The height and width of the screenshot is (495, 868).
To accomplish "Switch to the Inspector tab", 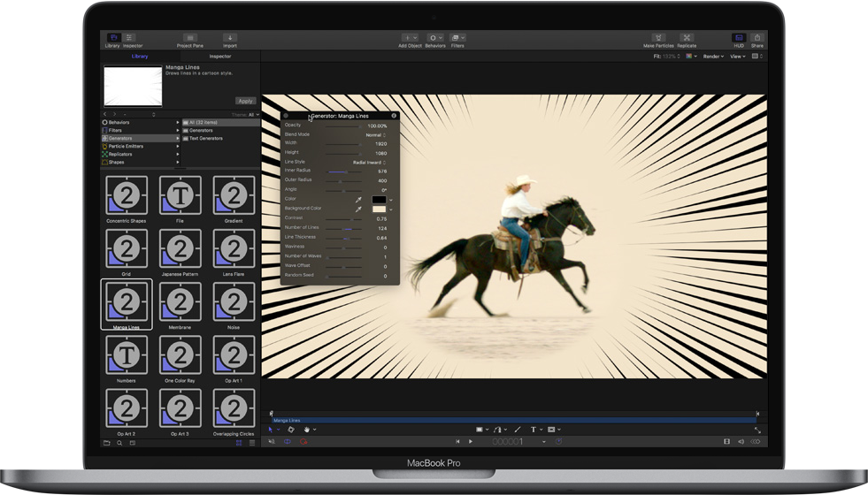I will coord(219,57).
